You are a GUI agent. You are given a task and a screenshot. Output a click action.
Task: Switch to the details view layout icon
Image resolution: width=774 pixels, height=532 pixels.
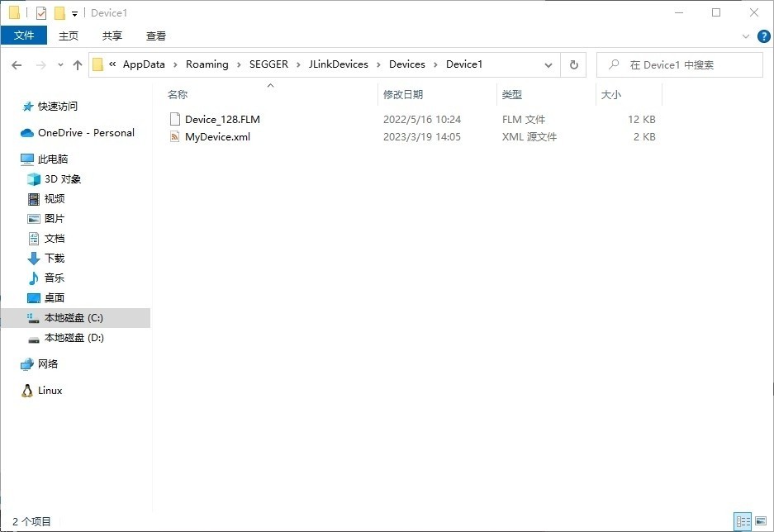[743, 521]
